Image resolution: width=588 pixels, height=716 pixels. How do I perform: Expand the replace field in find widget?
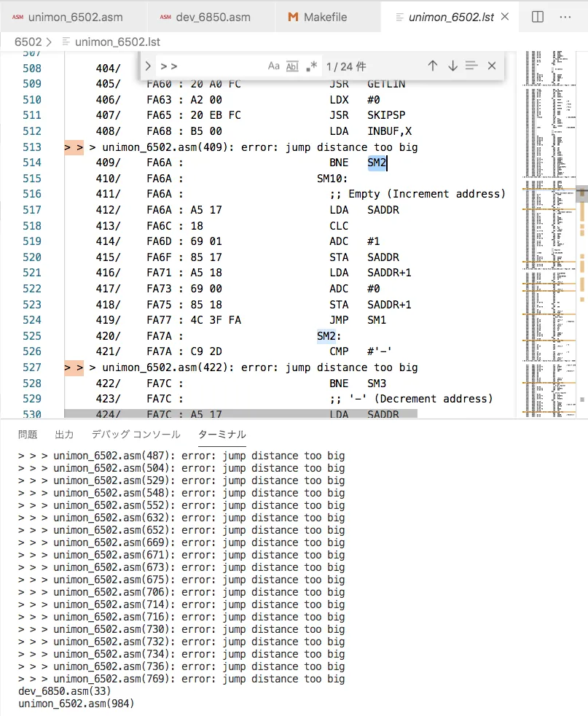[148, 66]
